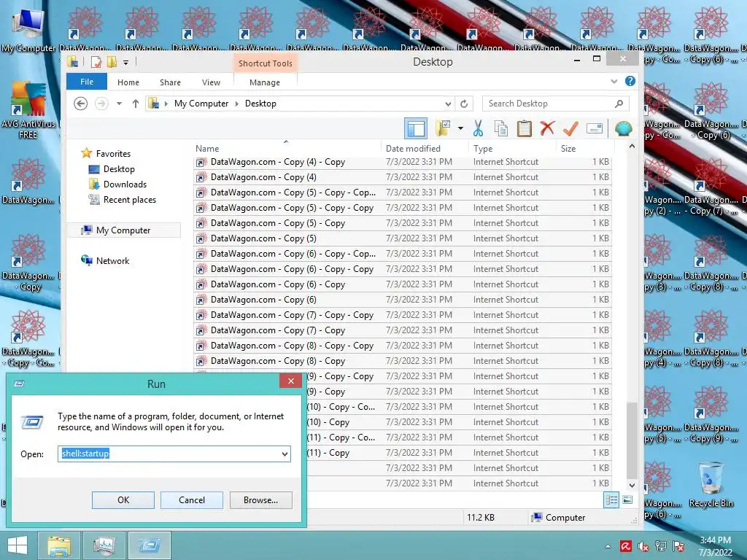Switch to the Share ribbon tab
The height and width of the screenshot is (560, 747).
[170, 82]
